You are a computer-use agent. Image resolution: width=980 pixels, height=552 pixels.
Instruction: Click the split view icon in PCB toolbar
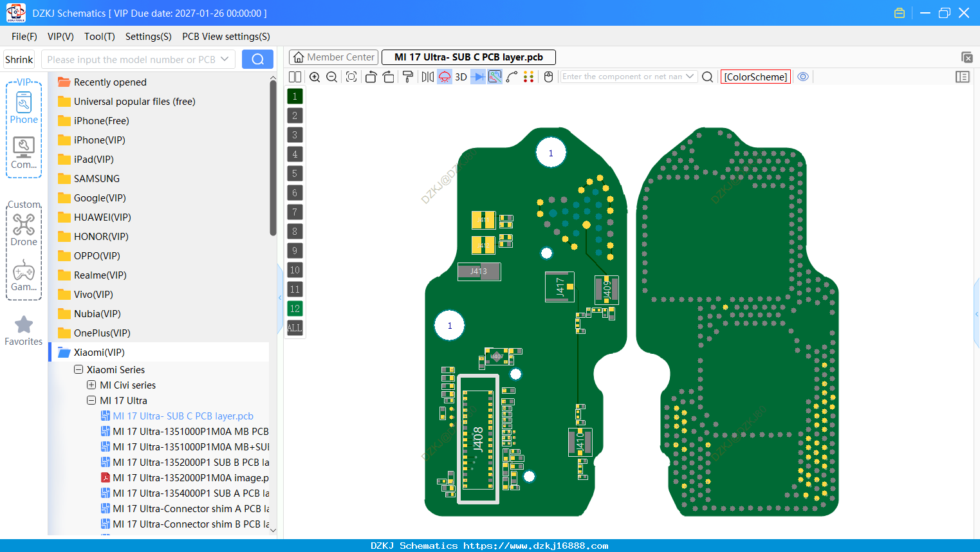(x=295, y=77)
